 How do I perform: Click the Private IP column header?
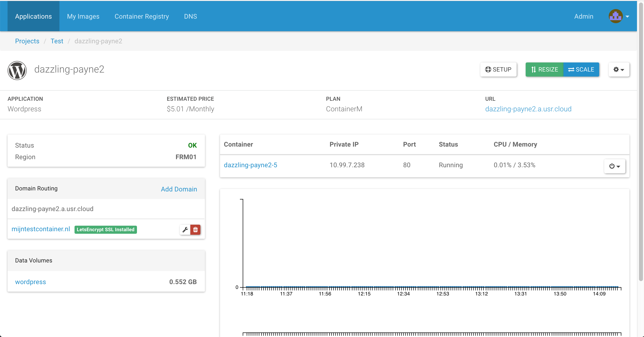click(x=344, y=144)
